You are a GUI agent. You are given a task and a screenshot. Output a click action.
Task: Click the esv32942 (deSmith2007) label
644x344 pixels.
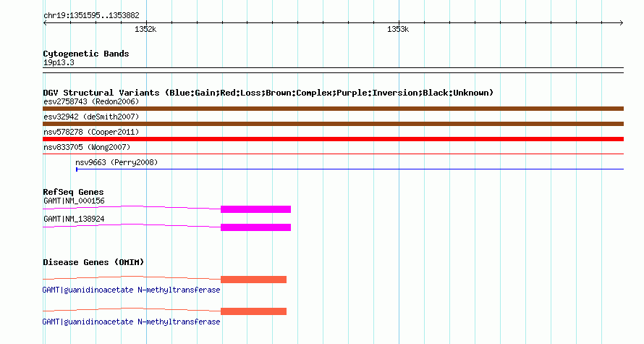(91, 117)
